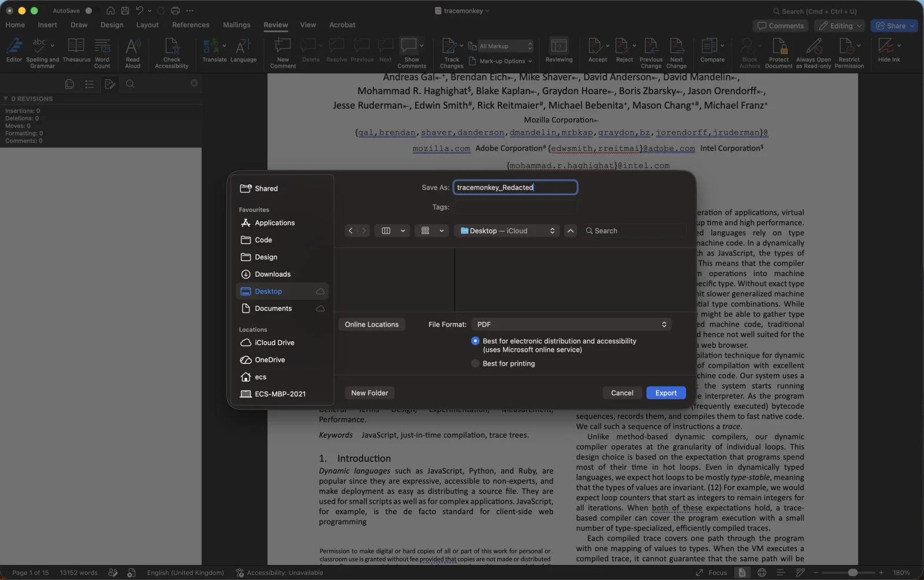Start Read Aloud
The height and width of the screenshot is (580, 924).
(x=133, y=53)
